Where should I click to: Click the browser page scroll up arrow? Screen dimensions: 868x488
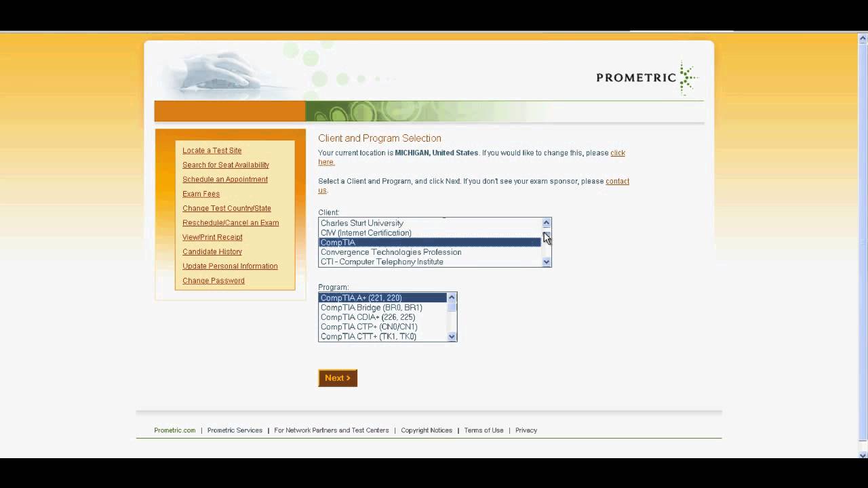(863, 38)
